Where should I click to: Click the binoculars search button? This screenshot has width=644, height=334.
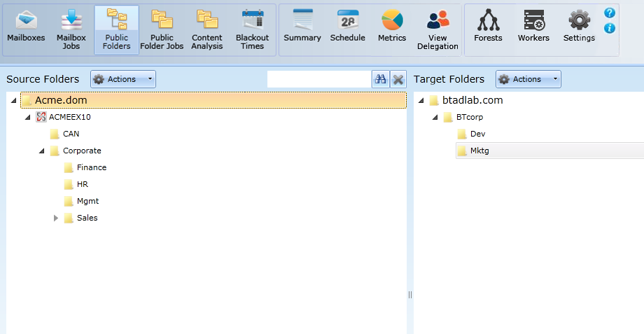click(381, 79)
